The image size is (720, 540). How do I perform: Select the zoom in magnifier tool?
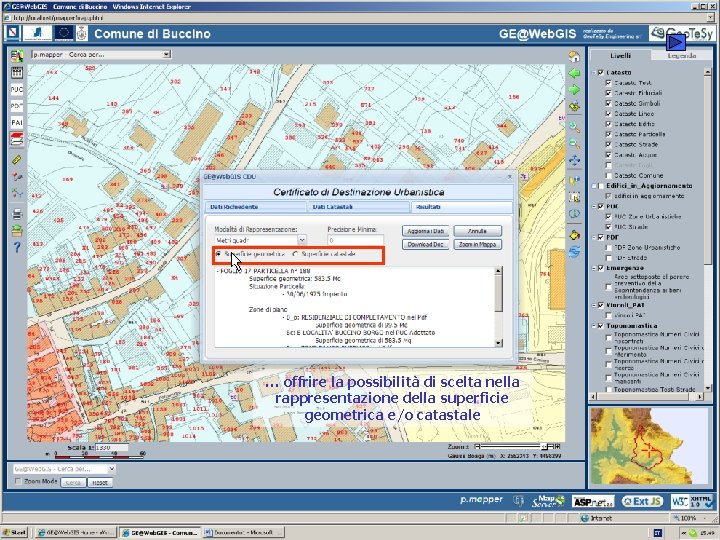coord(574,127)
